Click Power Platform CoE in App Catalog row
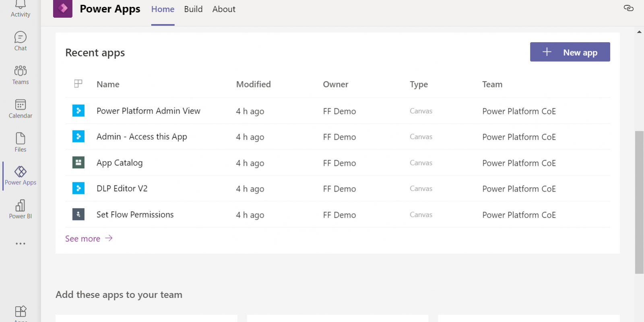644x322 pixels. point(519,163)
